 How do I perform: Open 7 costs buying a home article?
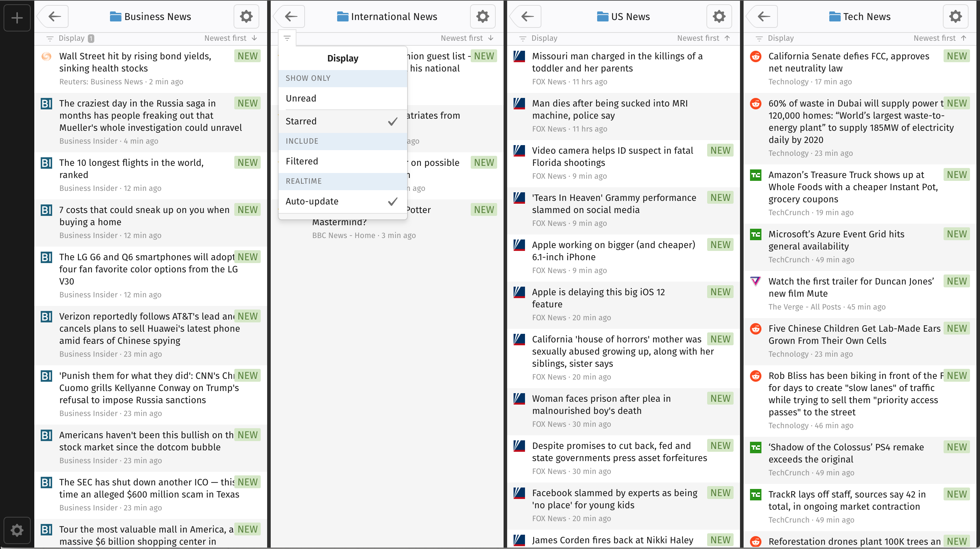pyautogui.click(x=151, y=223)
